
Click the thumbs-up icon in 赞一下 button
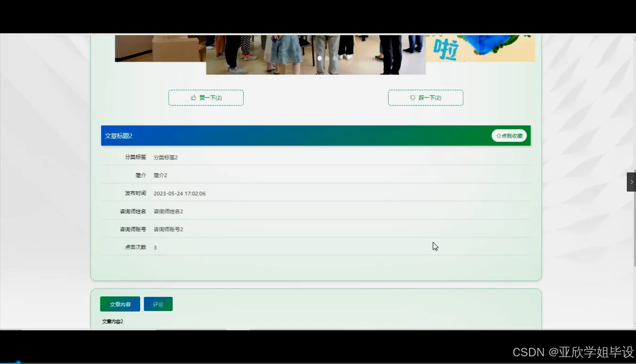(x=194, y=98)
